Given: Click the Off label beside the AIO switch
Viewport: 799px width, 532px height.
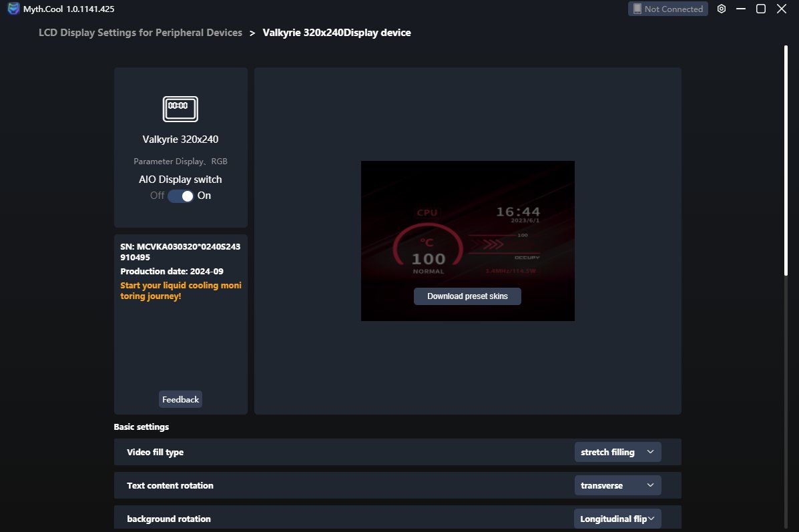Looking at the screenshot, I should pos(157,196).
